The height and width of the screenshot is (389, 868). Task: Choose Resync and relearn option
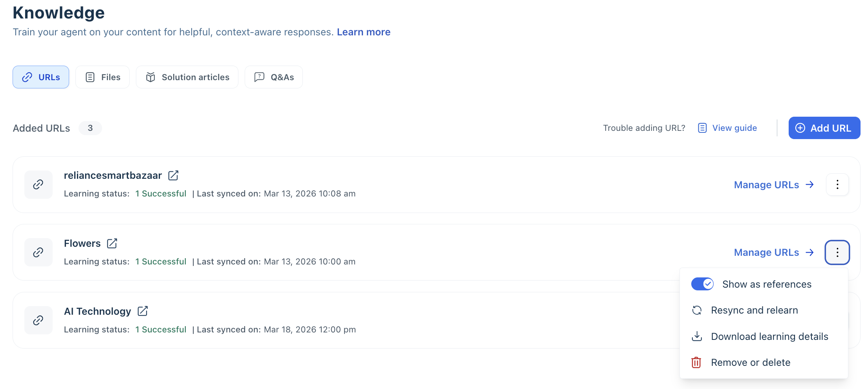tap(764, 310)
